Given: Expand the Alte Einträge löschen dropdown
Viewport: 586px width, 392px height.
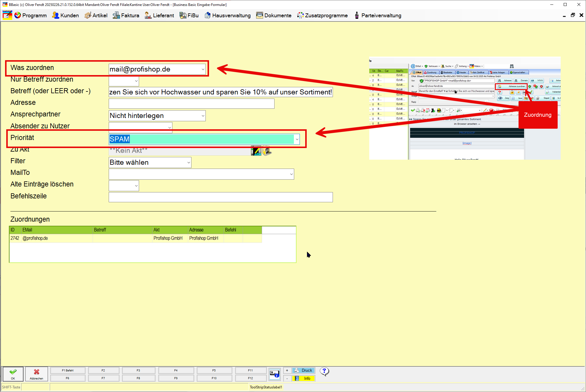Looking at the screenshot, I should point(136,186).
